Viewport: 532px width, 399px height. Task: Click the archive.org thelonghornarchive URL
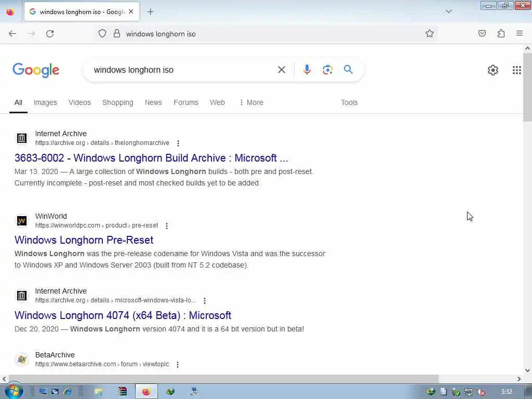tap(102, 143)
